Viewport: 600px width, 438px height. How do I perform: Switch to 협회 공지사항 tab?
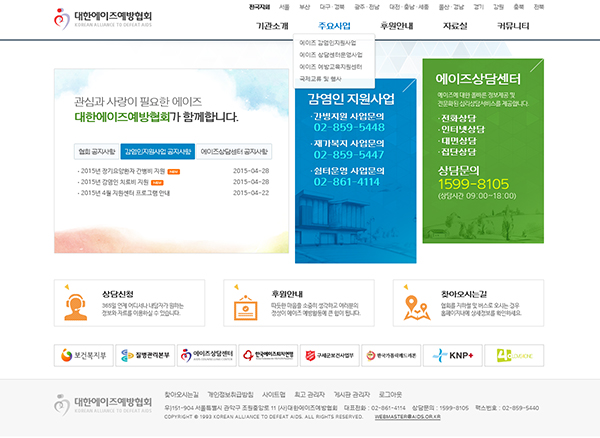[97, 151]
